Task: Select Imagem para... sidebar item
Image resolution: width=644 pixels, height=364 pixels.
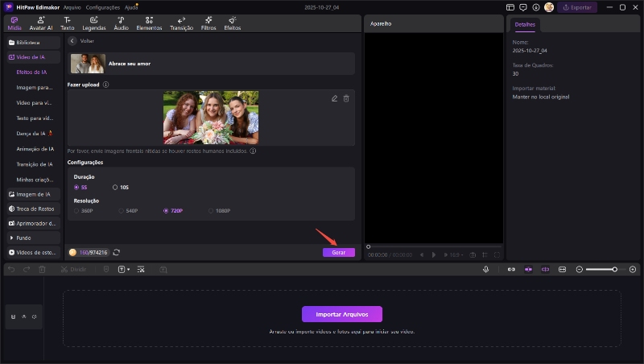Action: coord(35,87)
